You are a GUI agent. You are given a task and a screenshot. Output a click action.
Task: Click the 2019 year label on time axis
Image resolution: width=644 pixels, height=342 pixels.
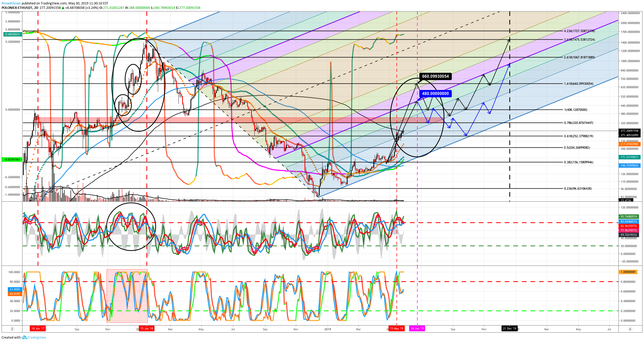click(x=328, y=329)
